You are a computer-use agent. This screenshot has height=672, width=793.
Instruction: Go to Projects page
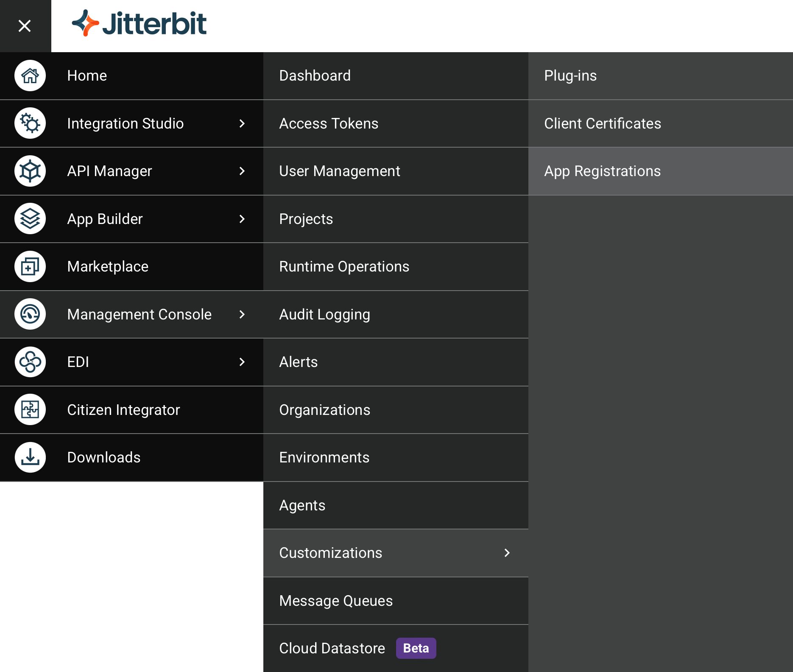pos(396,219)
